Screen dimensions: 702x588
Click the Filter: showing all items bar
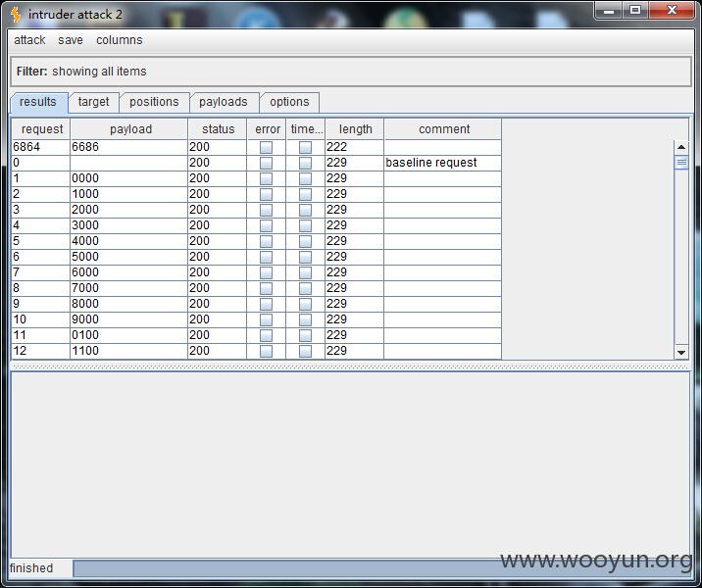point(351,72)
